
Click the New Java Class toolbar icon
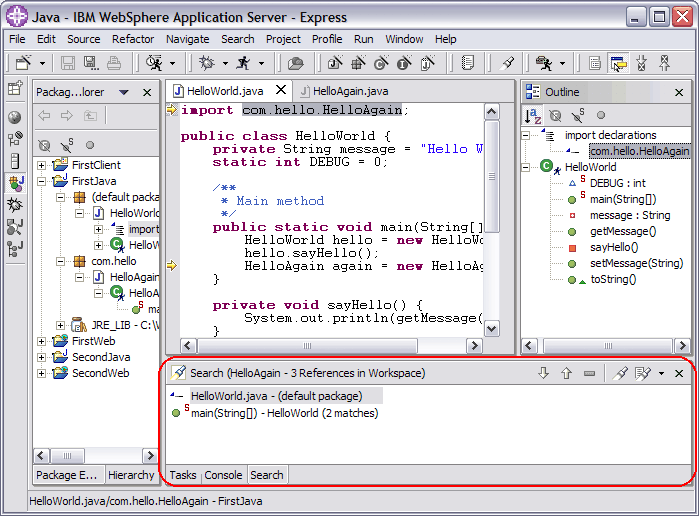(x=381, y=63)
